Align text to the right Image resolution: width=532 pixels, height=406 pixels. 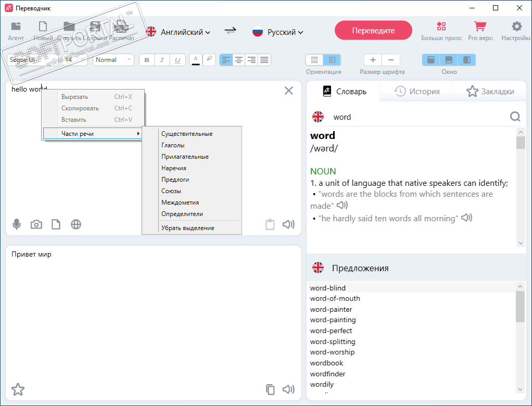[x=251, y=60]
